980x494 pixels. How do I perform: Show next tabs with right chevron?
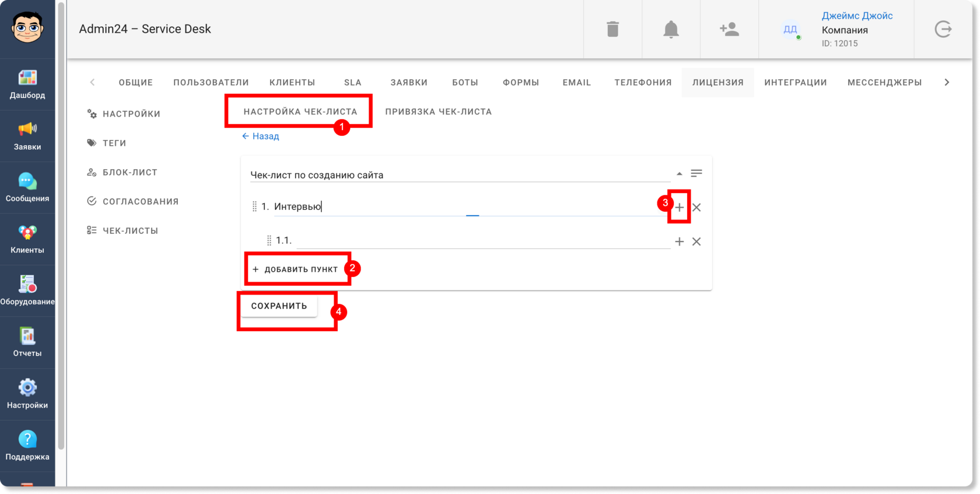coord(947,82)
